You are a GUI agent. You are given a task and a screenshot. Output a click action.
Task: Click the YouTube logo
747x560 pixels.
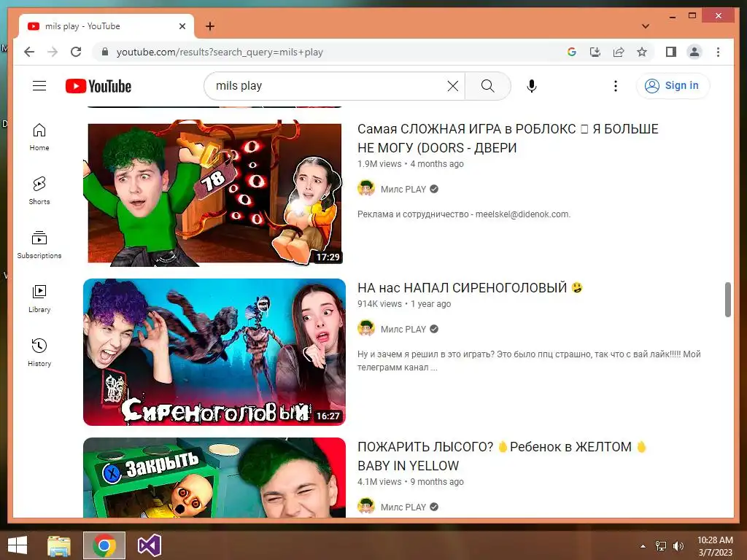point(98,86)
